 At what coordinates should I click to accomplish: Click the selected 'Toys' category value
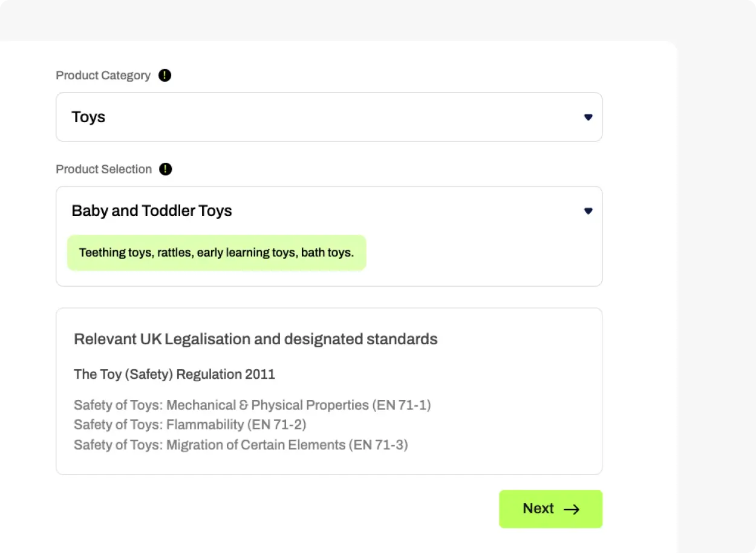tap(88, 117)
